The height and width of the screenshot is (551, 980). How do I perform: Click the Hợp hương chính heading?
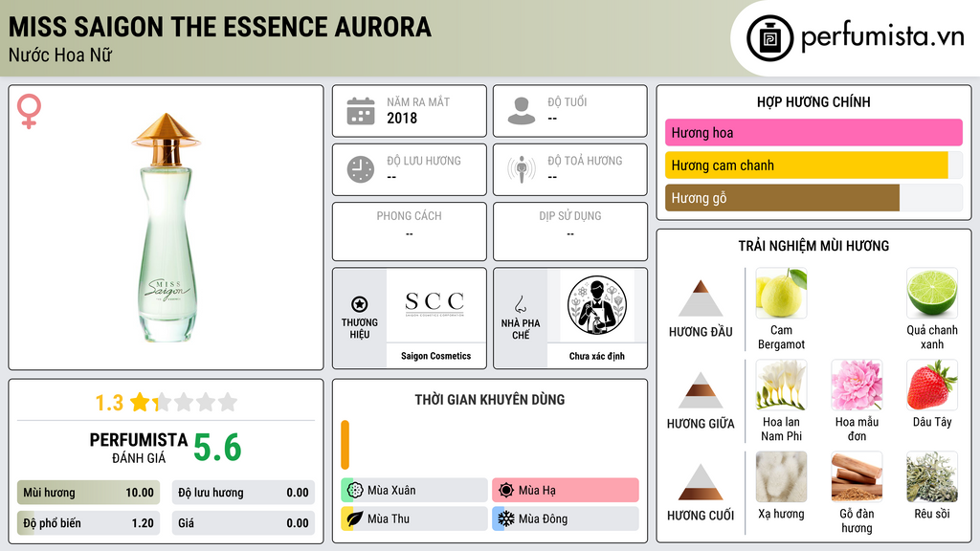[813, 101]
